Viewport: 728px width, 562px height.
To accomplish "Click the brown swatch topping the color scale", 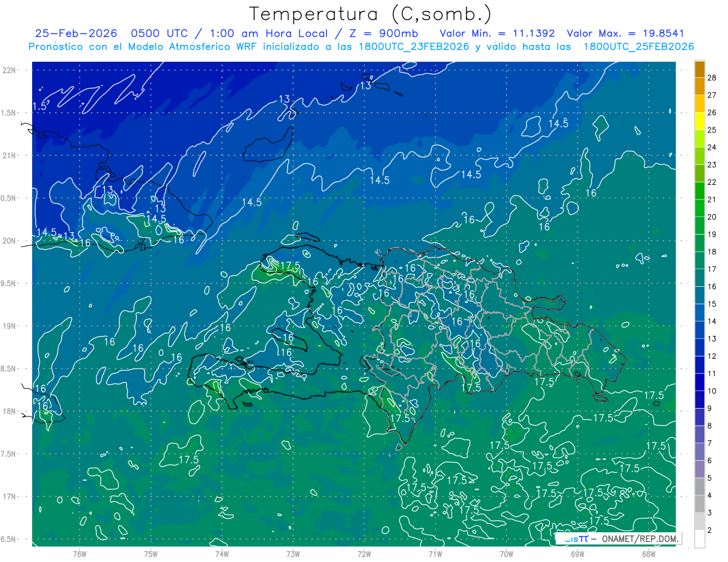I will coord(699,69).
